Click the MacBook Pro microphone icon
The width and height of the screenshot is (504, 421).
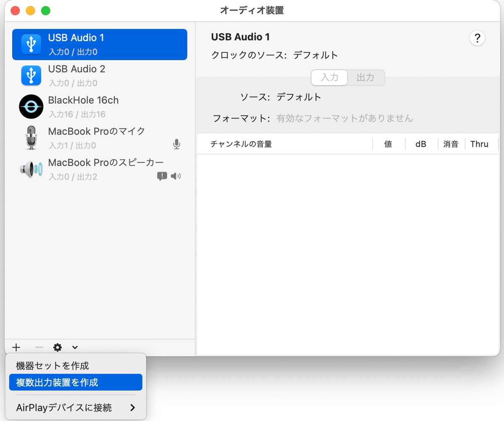click(x=31, y=138)
